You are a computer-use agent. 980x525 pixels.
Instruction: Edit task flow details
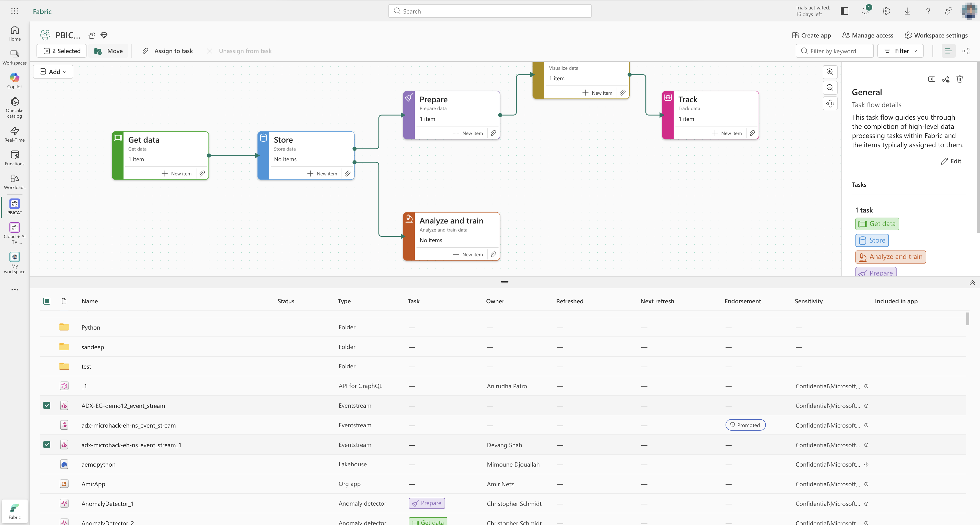[x=951, y=161]
